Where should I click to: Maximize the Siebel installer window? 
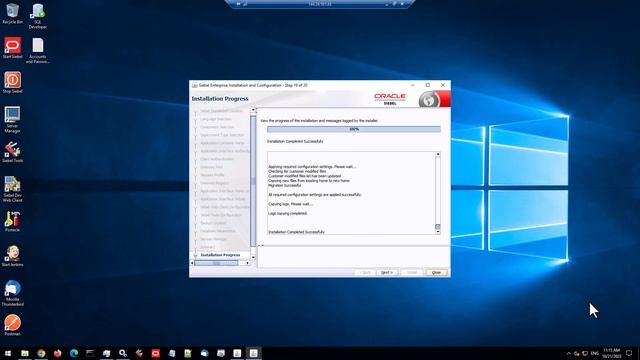tap(428, 85)
